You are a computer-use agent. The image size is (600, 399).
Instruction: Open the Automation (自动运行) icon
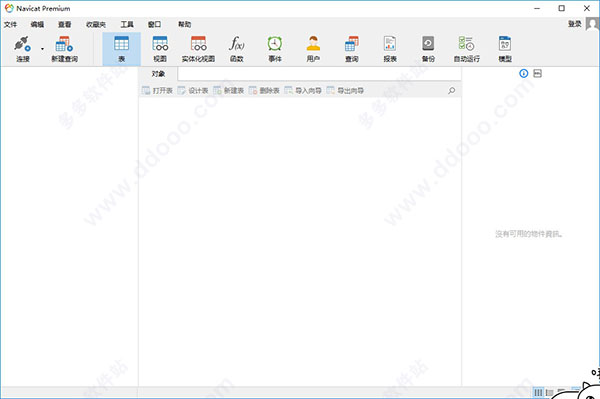point(466,44)
